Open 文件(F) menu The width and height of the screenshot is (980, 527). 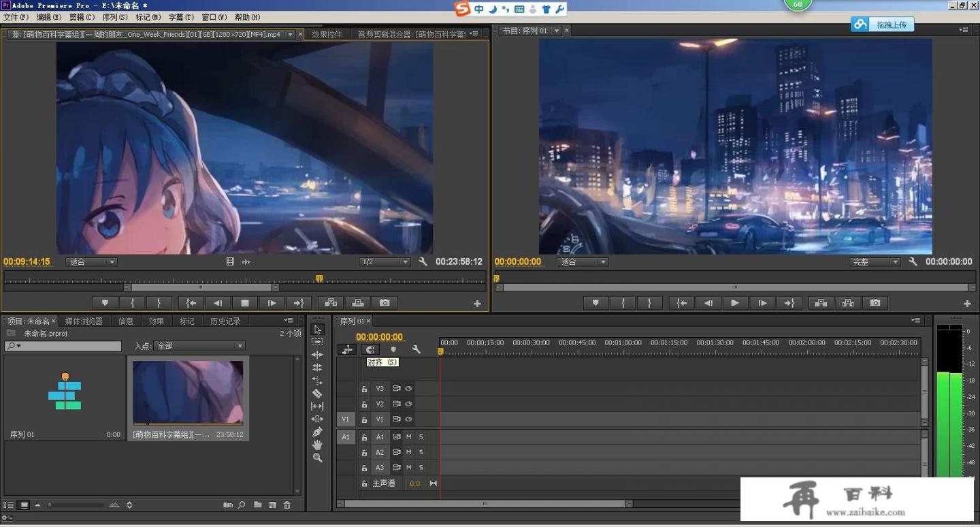[16, 17]
